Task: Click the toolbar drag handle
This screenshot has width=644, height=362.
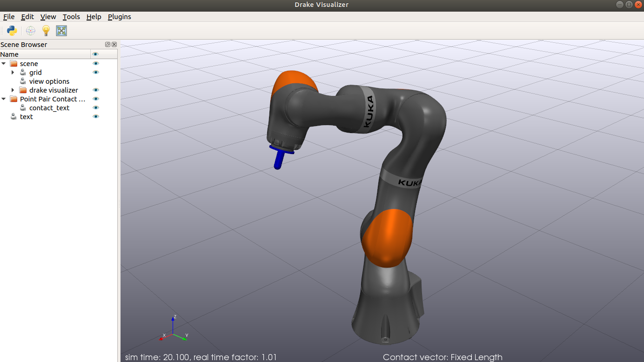Action: pyautogui.click(x=2, y=31)
